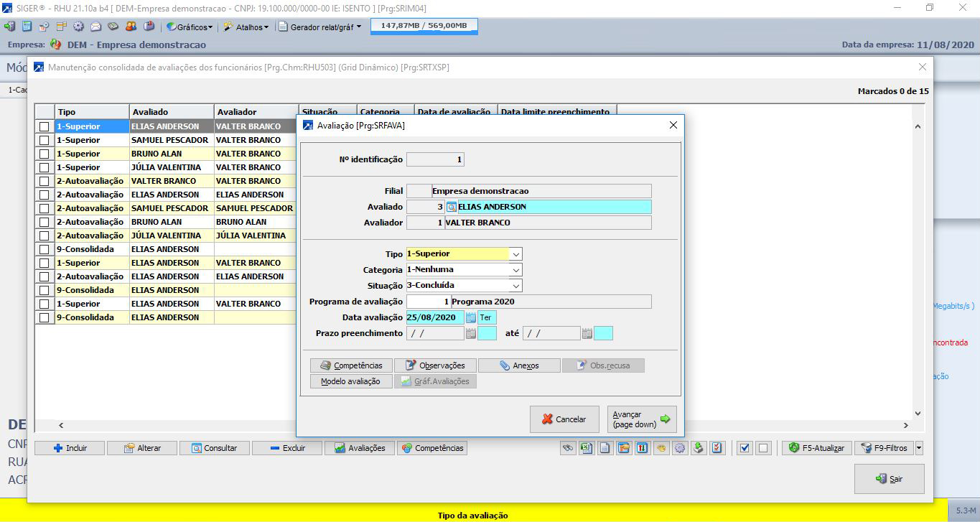The height and width of the screenshot is (522, 980).
Task: Click the gear settings icon in top toolbar
Action: pyautogui.click(x=78, y=27)
